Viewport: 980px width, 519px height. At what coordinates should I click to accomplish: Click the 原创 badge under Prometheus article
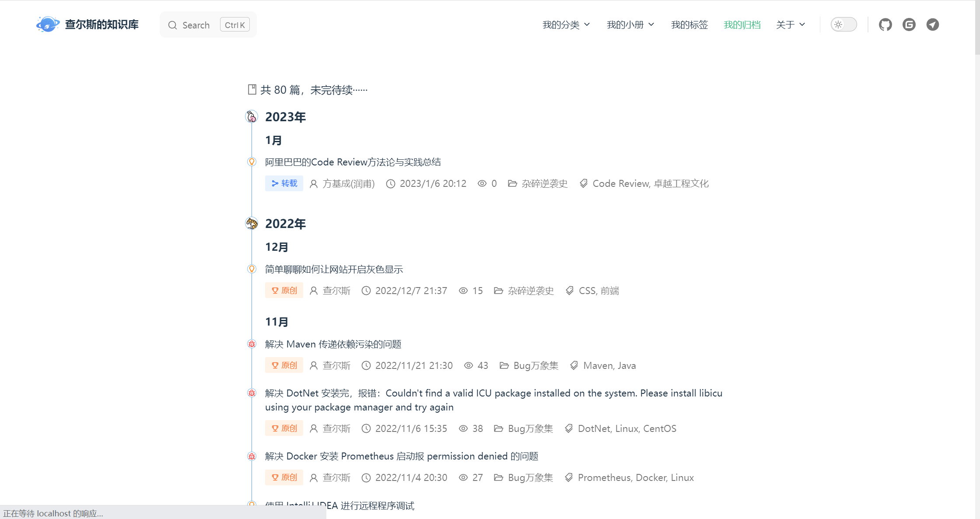pos(284,477)
